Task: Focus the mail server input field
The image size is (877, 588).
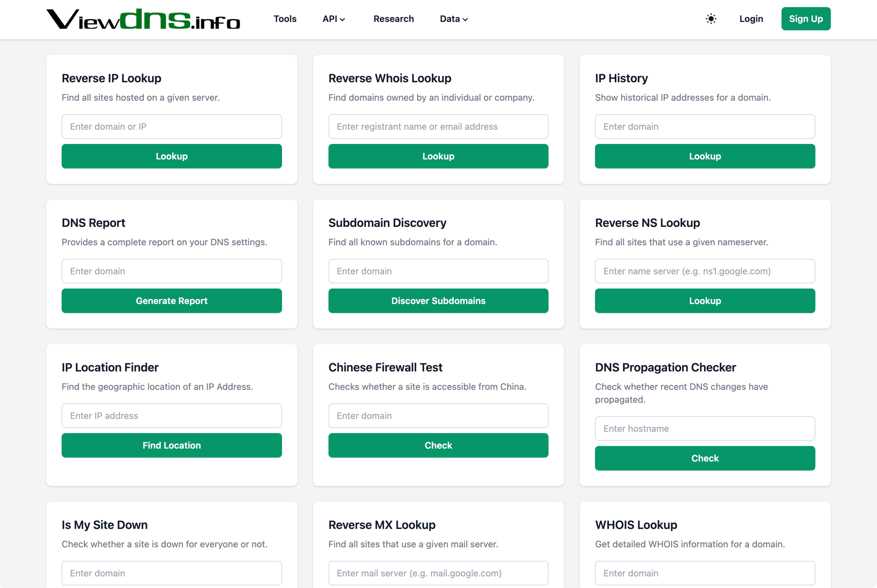Action: tap(438, 573)
